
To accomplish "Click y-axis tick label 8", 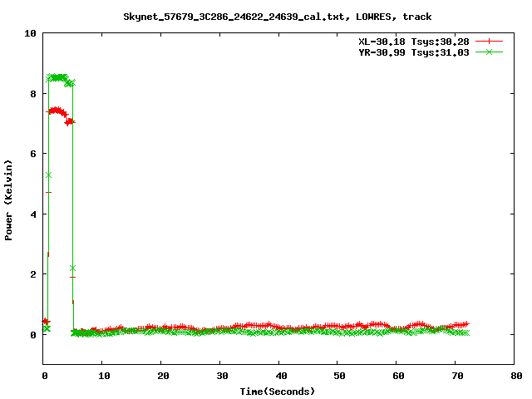I will pos(33,94).
